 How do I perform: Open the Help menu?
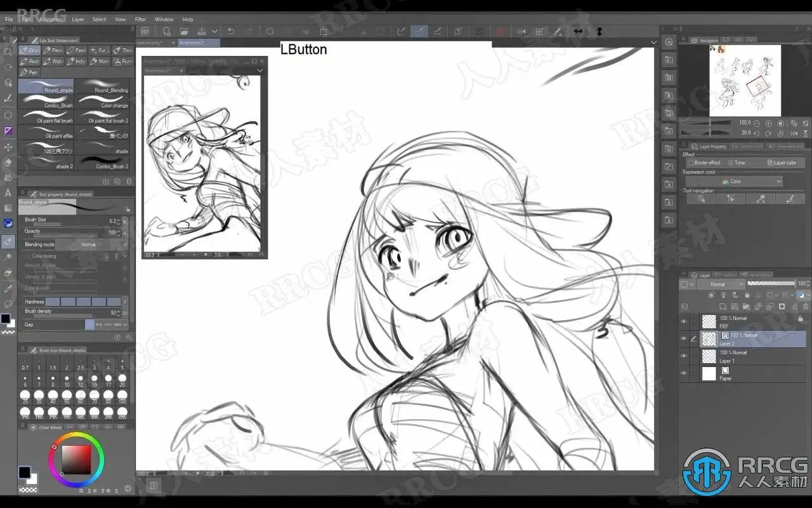point(188,20)
